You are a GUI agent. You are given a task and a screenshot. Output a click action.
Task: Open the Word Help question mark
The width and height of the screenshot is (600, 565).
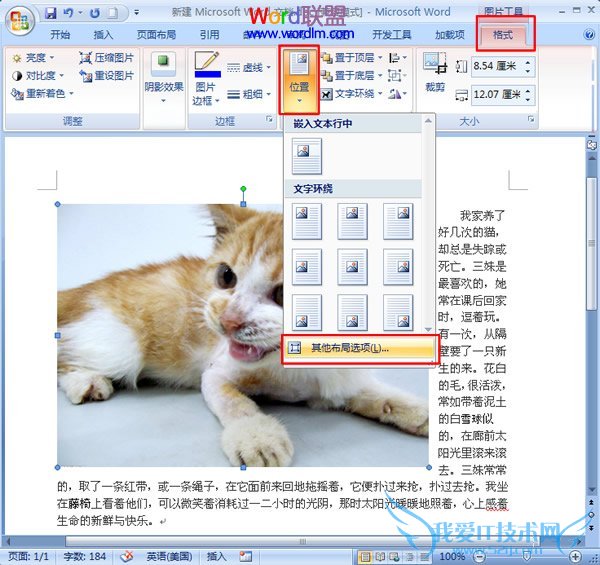[x=589, y=35]
